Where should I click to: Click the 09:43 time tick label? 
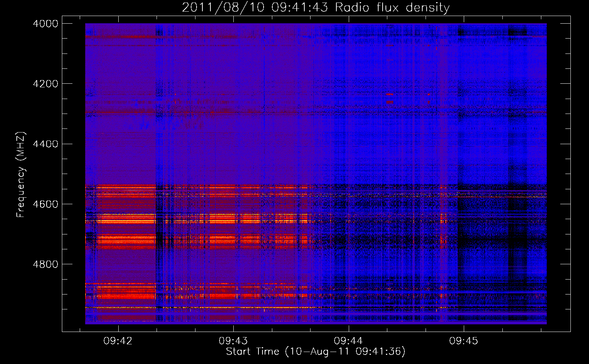[233, 341]
